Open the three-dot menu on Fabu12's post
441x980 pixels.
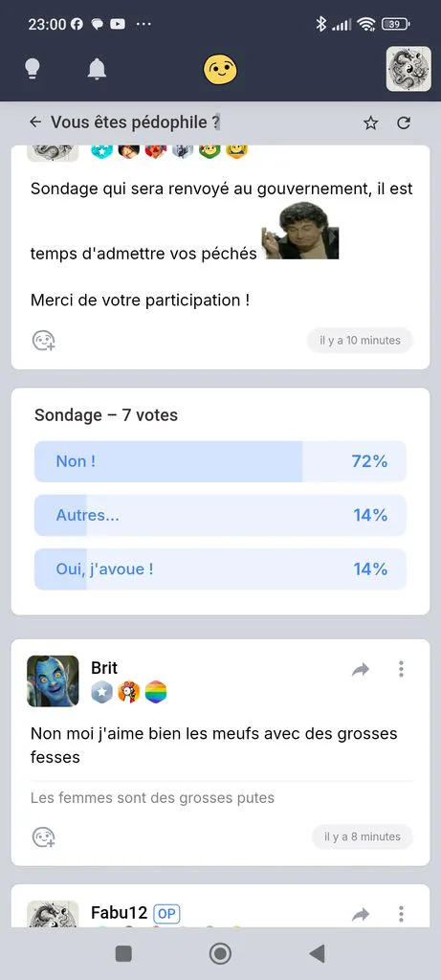tap(401, 914)
